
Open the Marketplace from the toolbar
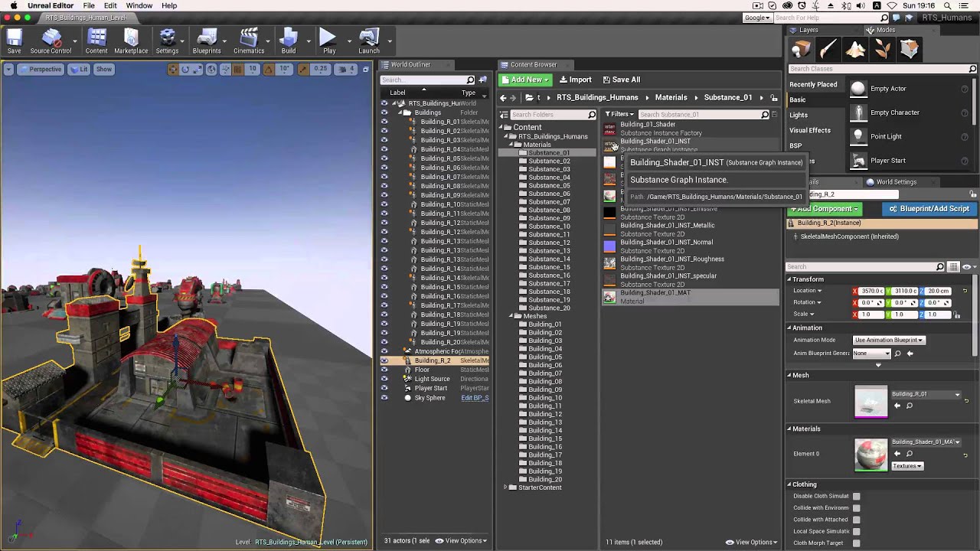point(131,41)
